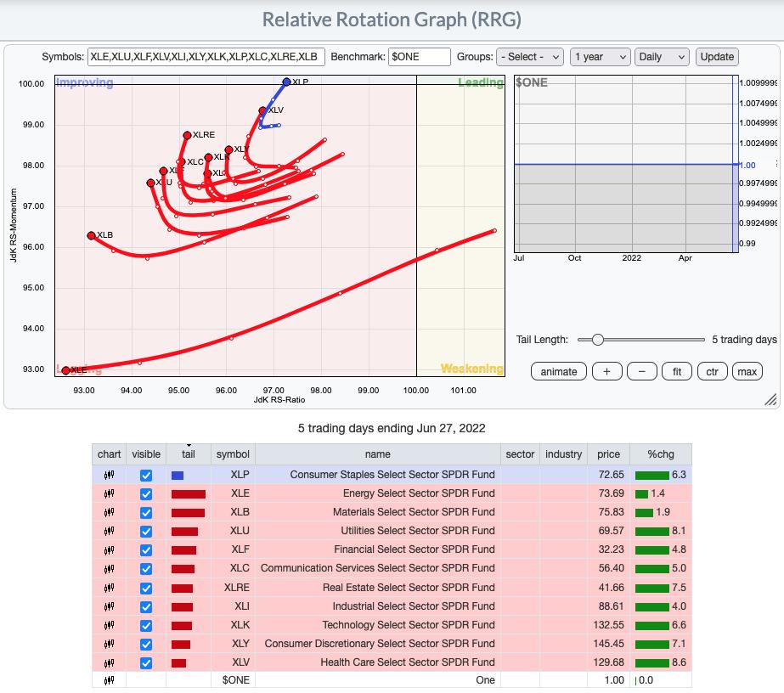Click blue tail swatch for XLP
This screenshot has width=784, height=693.
[178, 476]
